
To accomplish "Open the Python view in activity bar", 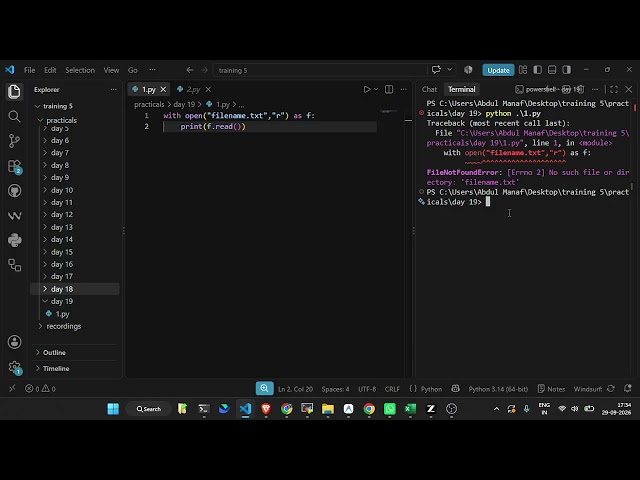I will tap(15, 240).
